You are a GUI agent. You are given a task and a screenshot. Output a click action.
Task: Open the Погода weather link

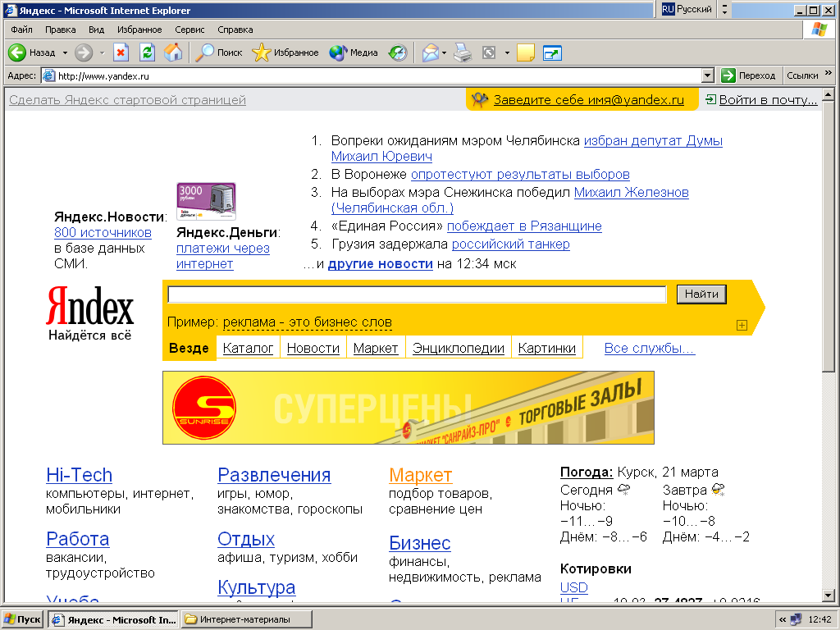(x=587, y=472)
